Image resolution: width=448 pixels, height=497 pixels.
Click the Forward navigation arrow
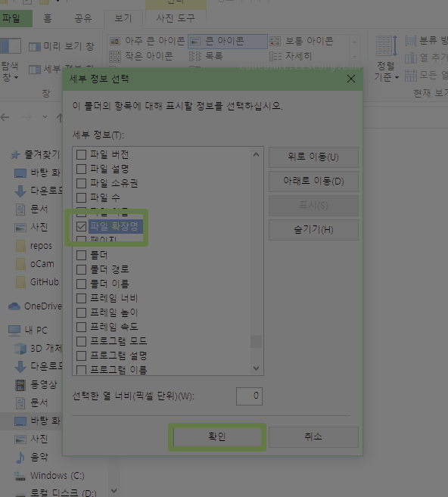(x=27, y=117)
